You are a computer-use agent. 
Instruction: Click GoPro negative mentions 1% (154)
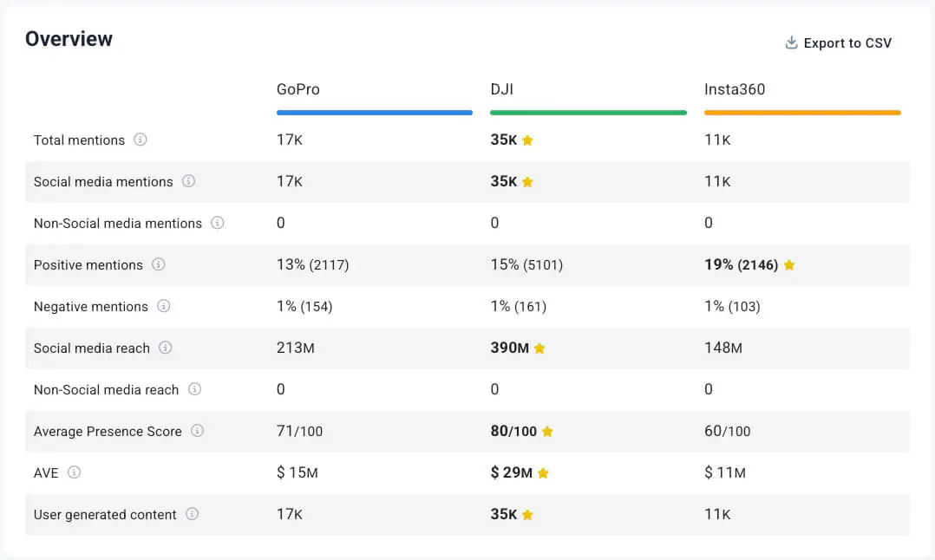pyautogui.click(x=304, y=306)
